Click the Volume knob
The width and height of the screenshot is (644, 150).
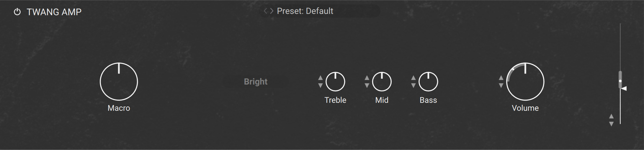525,82
